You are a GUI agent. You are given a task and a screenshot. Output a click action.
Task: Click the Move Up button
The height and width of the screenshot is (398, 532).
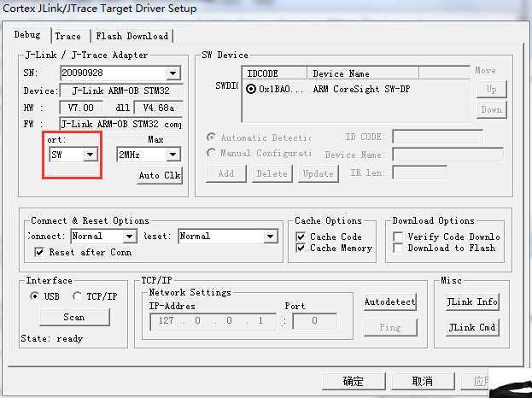click(x=492, y=89)
